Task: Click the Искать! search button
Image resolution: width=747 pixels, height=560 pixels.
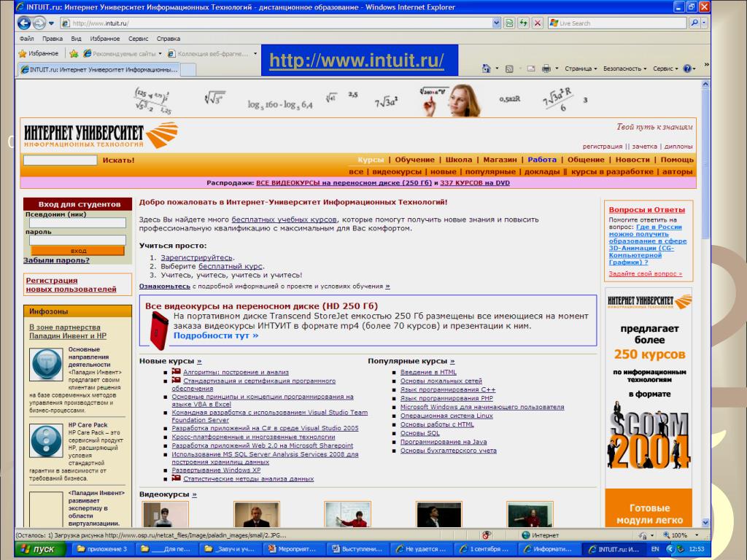Action: (119, 160)
